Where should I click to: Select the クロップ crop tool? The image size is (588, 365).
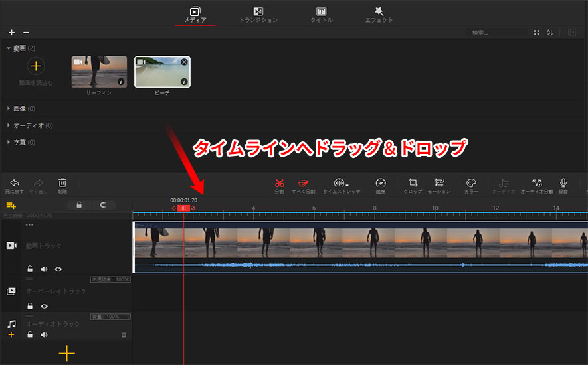tap(413, 183)
